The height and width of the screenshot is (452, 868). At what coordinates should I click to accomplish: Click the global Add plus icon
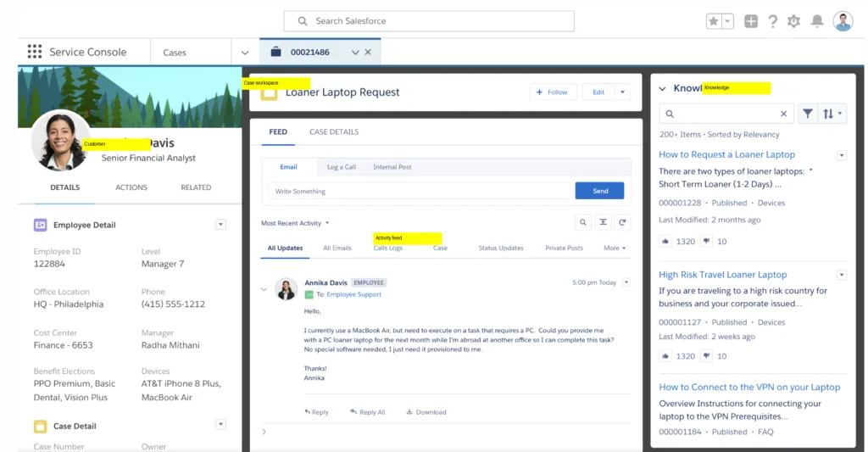coord(751,21)
